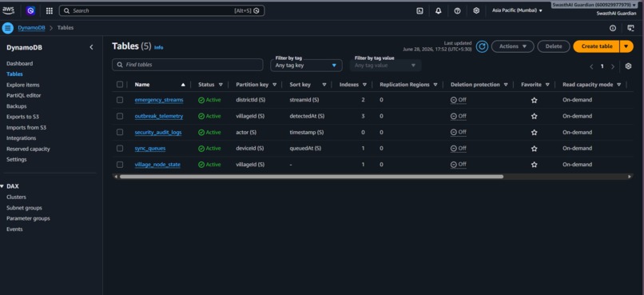Check the emergency_streams row checkbox
Screen dimensions: 644x295
(120, 100)
